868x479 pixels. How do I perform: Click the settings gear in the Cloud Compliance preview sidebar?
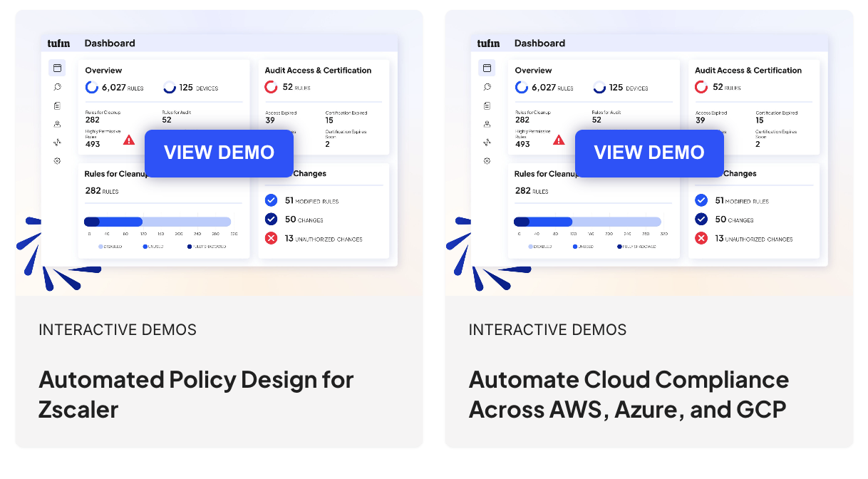pos(487,161)
